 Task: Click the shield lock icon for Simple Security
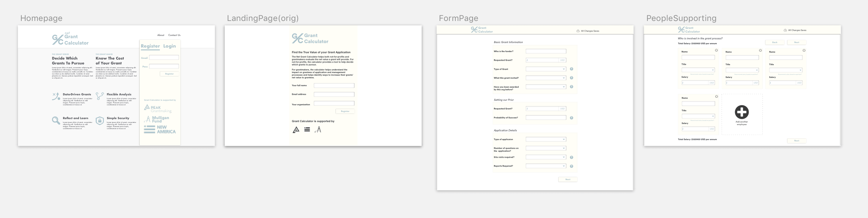tap(100, 120)
